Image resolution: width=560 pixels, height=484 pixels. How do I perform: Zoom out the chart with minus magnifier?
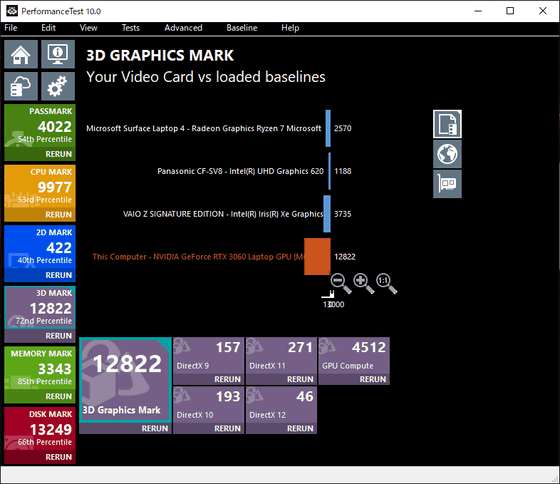(341, 284)
